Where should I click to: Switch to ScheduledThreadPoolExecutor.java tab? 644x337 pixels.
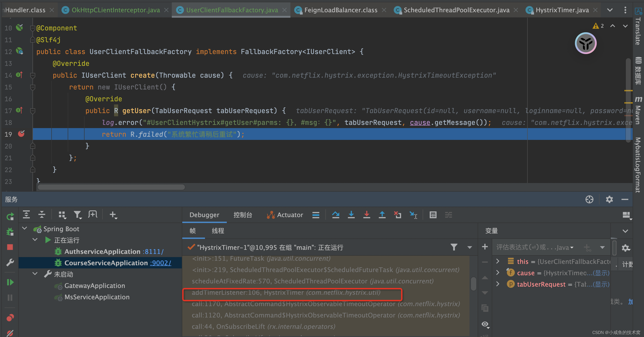456,10
